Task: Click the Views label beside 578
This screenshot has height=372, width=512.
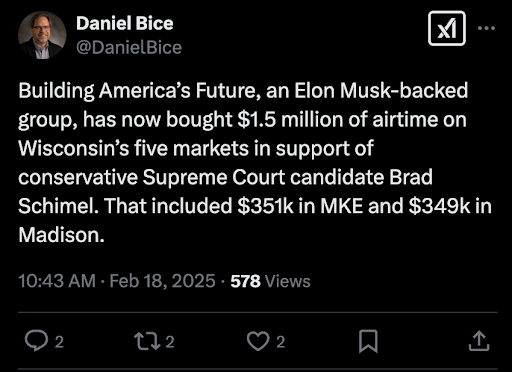Action: point(288,281)
